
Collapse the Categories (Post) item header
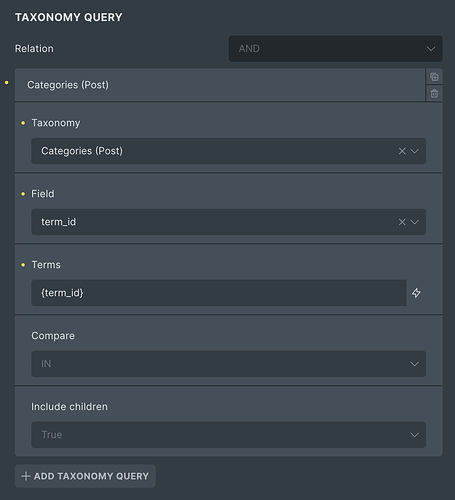pyautogui.click(x=220, y=85)
